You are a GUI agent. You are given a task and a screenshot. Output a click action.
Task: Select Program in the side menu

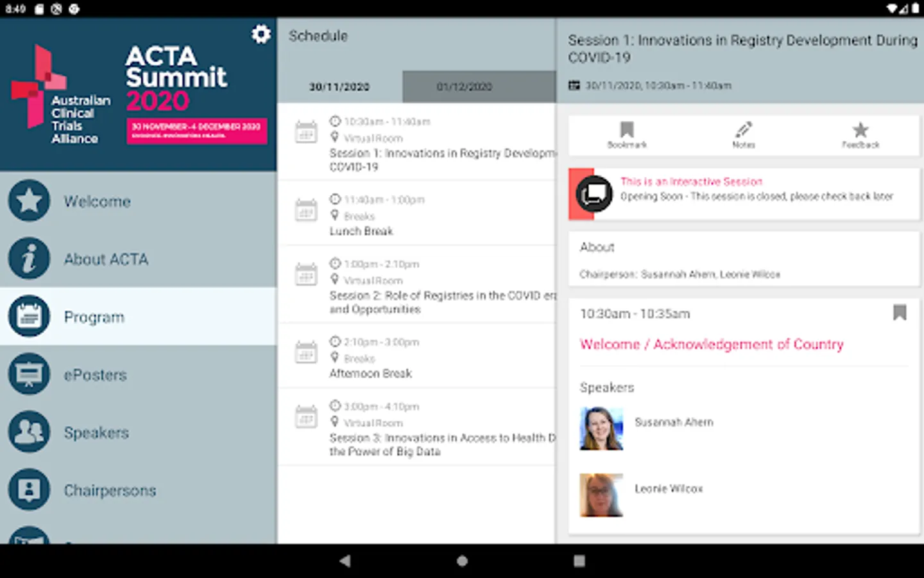pyautogui.click(x=138, y=317)
